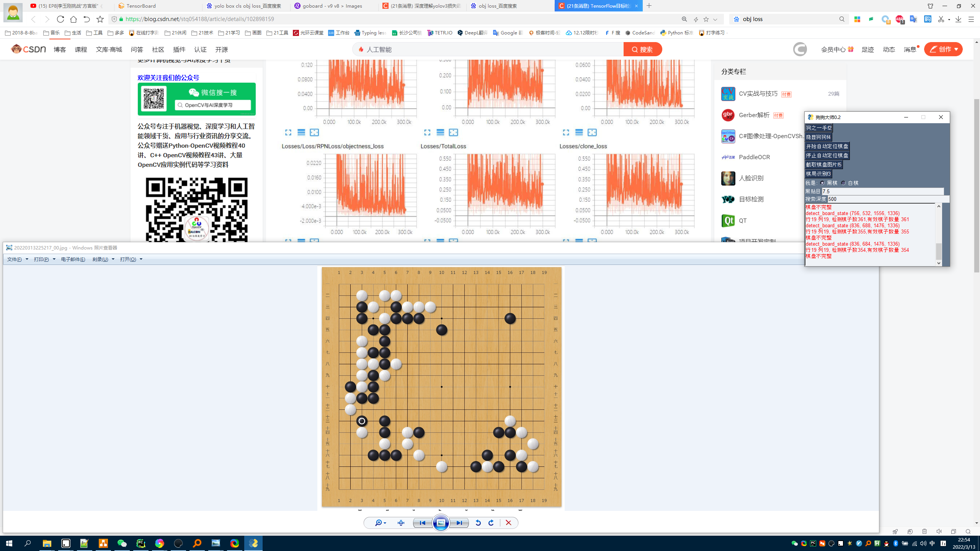Select the 白棋 radio button in 狗狗大师
The width and height of the screenshot is (980, 551).
(x=843, y=183)
